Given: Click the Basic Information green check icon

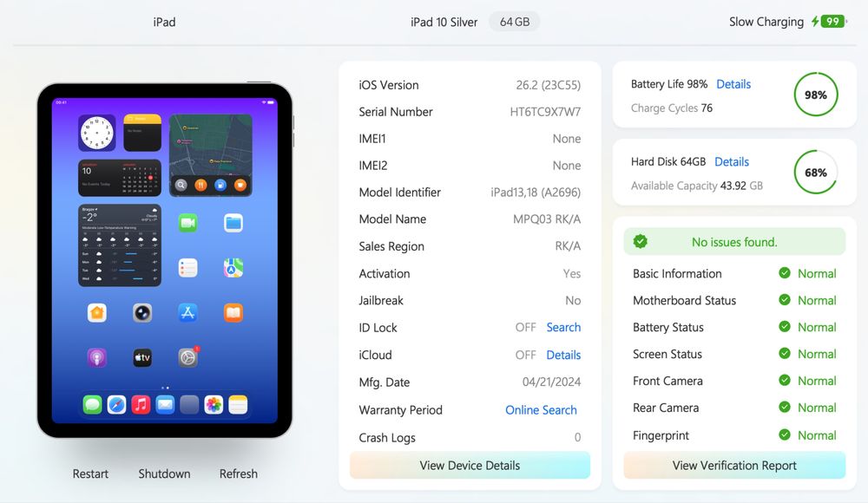Looking at the screenshot, I should point(785,273).
